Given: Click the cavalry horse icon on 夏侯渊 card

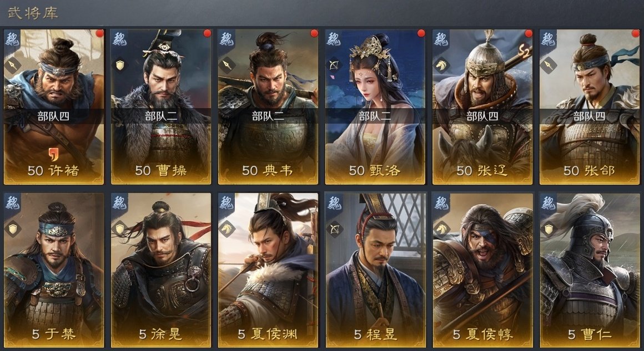Looking at the screenshot, I should (x=227, y=229).
